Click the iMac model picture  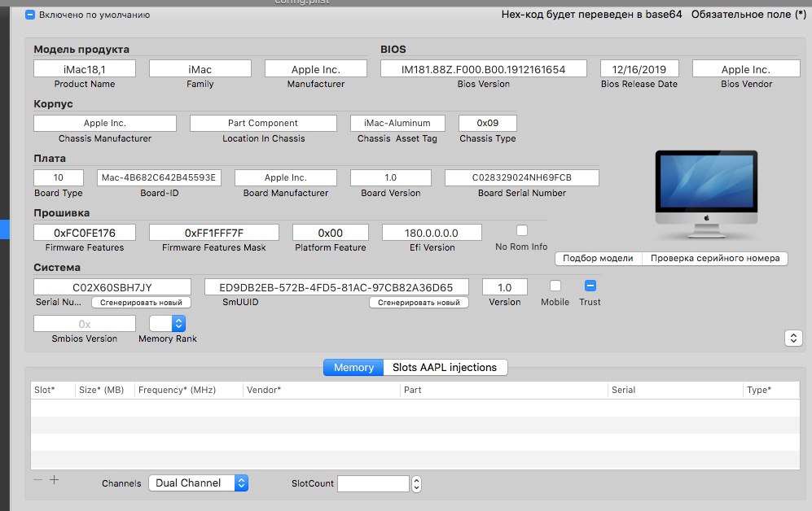tap(706, 194)
